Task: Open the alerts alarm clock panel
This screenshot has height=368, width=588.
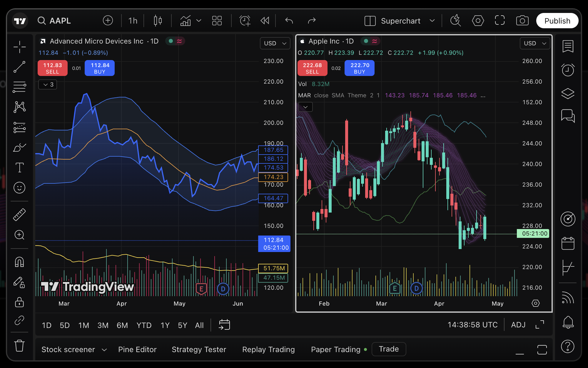Action: [x=568, y=70]
